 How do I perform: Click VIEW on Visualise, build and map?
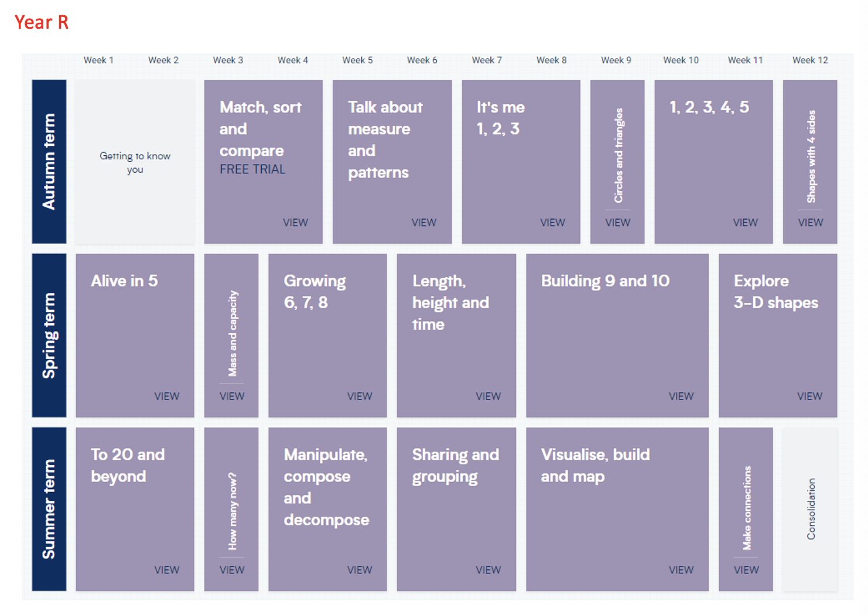(681, 570)
